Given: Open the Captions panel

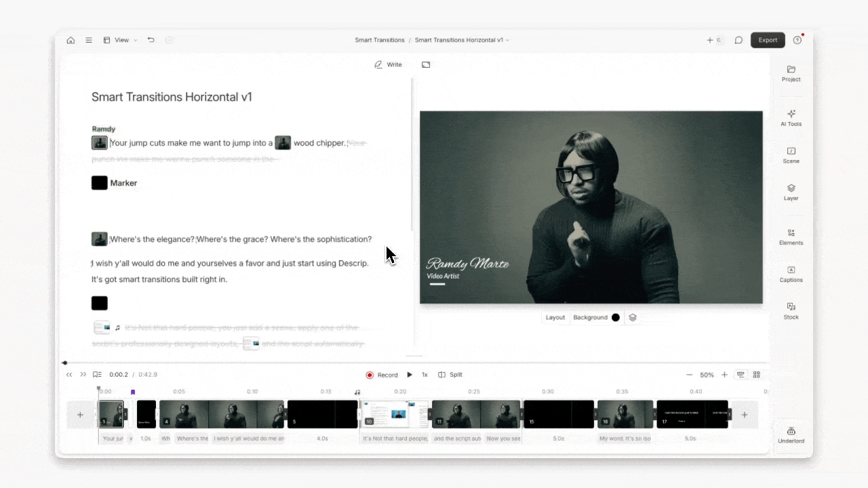Looking at the screenshot, I should [x=791, y=274].
